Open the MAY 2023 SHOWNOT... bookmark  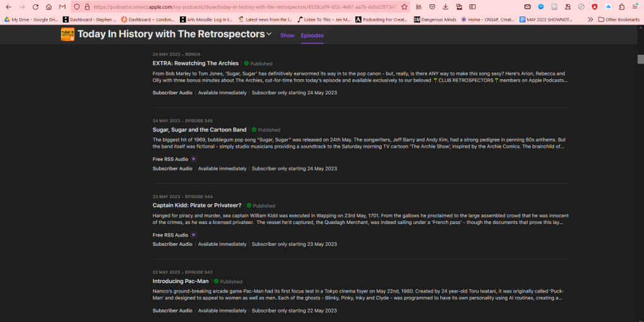(x=547, y=19)
